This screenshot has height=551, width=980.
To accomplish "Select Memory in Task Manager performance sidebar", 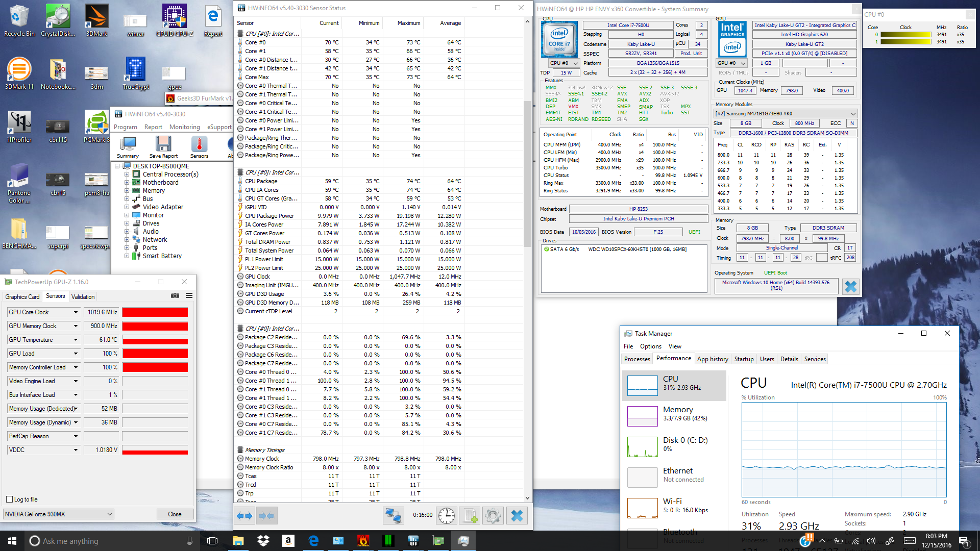I will tap(674, 415).
